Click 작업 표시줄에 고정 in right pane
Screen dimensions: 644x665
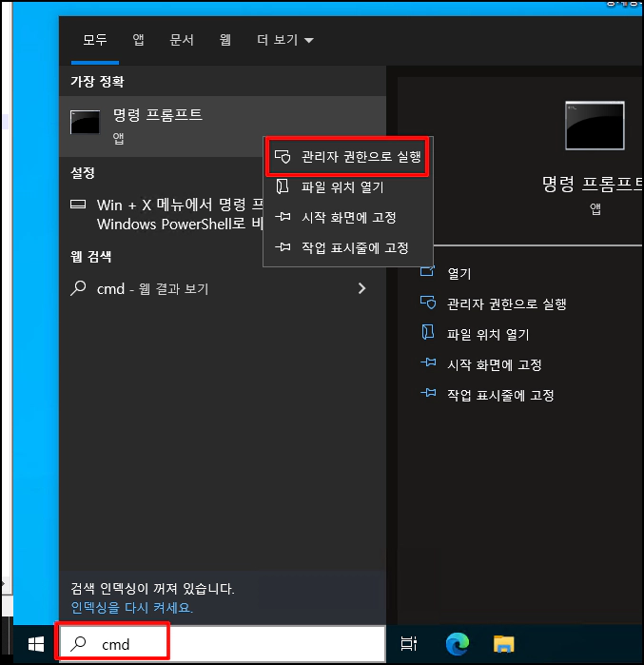coord(500,395)
